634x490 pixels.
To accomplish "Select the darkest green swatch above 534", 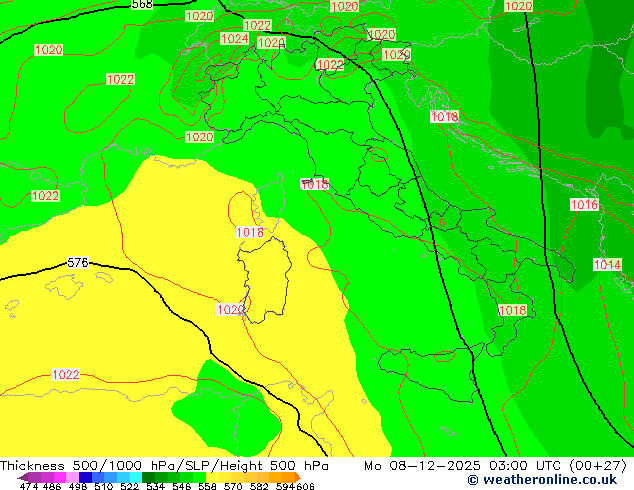I will pyautogui.click(x=148, y=477).
